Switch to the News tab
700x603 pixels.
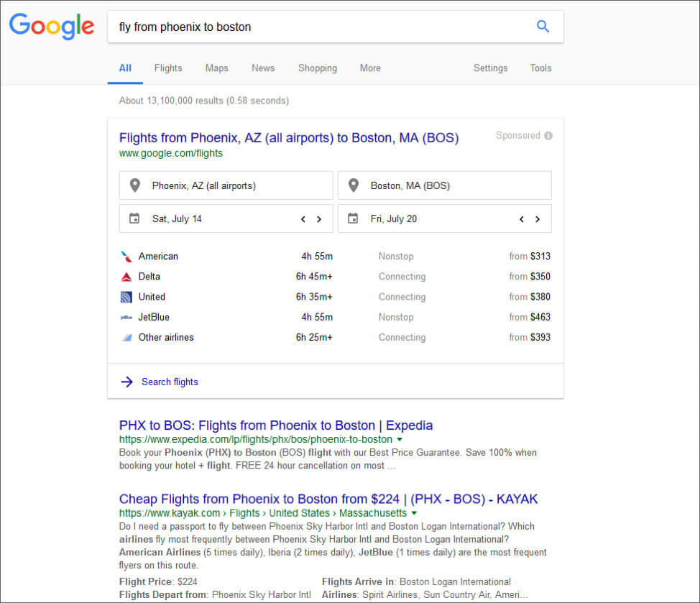coord(263,68)
